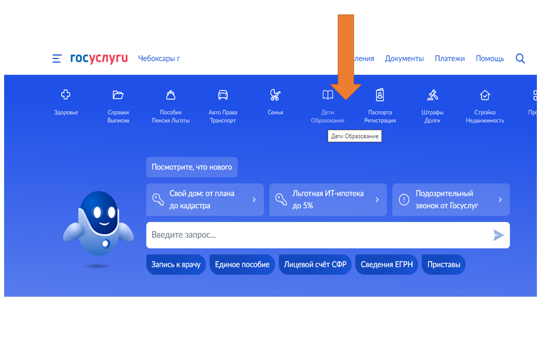Click the Стройка Недвижимость label text
Screen dimensions: 540x360
tap(485, 116)
